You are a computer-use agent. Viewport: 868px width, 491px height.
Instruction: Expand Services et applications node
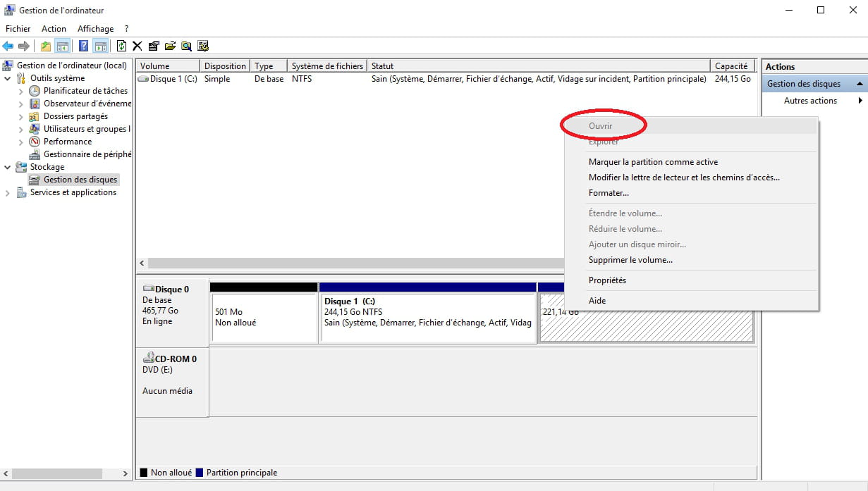coord(8,192)
